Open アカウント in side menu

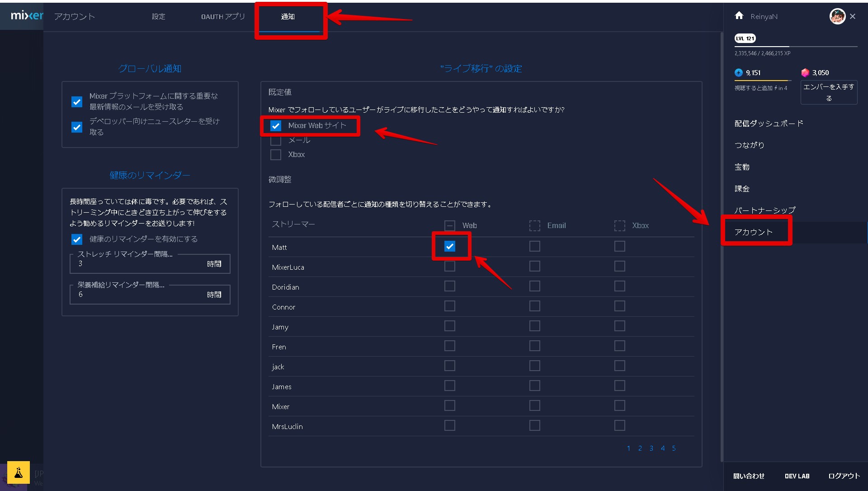(x=754, y=232)
